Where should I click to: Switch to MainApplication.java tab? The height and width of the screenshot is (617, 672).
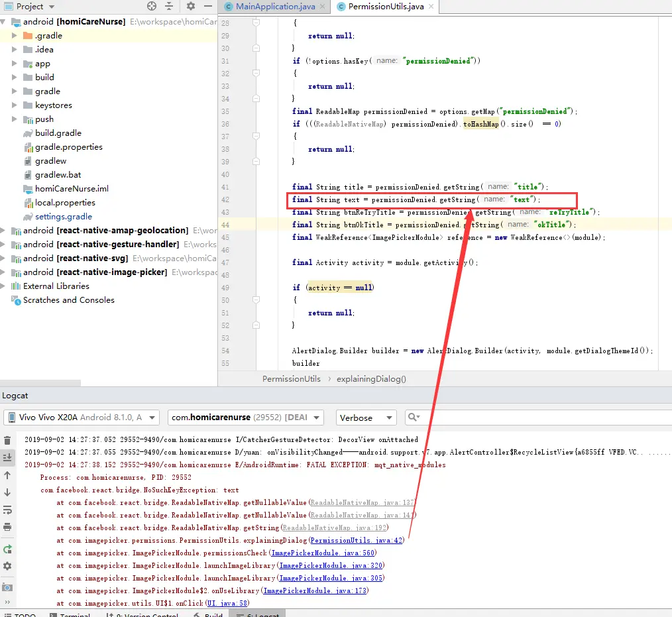(275, 7)
